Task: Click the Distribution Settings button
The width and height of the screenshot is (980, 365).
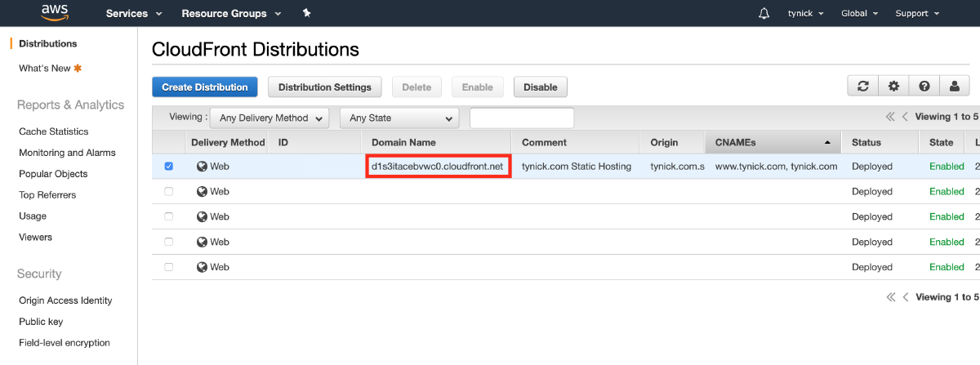Action: (325, 87)
